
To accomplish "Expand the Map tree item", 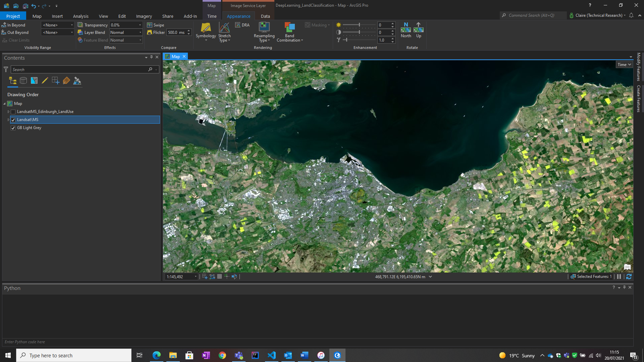I will (4, 103).
